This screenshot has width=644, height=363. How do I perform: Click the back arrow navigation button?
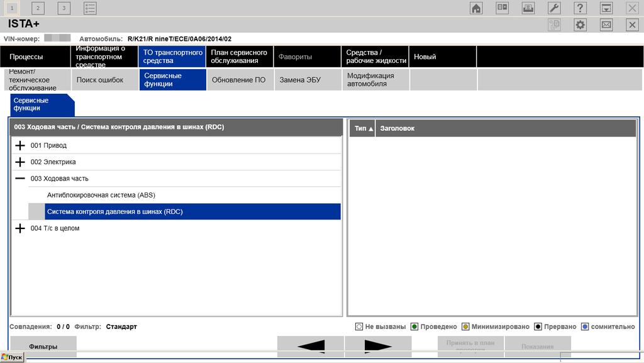pos(311,346)
